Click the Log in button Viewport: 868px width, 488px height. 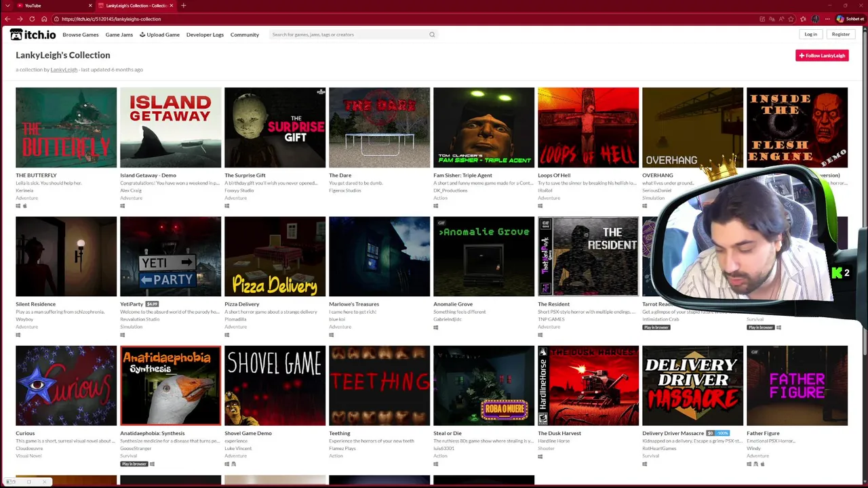810,35
